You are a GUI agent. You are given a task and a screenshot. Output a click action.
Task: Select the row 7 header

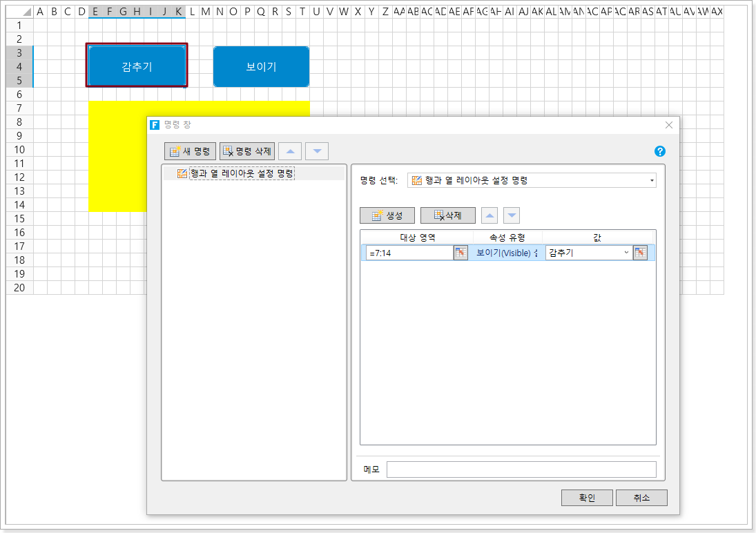point(19,108)
